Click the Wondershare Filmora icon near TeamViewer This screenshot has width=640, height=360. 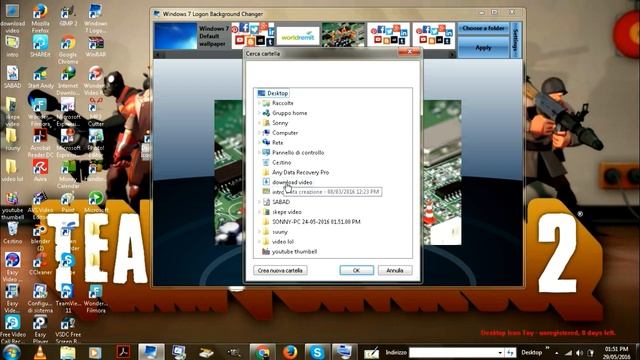click(x=96, y=299)
